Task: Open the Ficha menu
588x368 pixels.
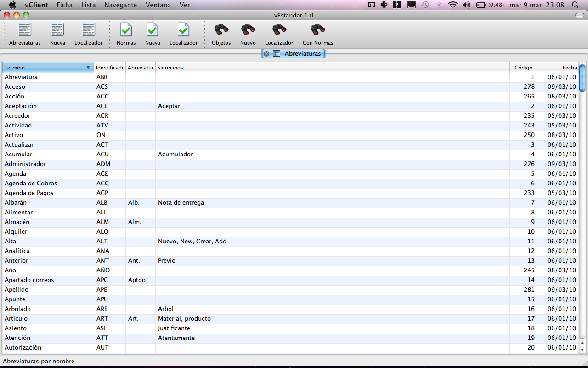Action: click(x=65, y=5)
